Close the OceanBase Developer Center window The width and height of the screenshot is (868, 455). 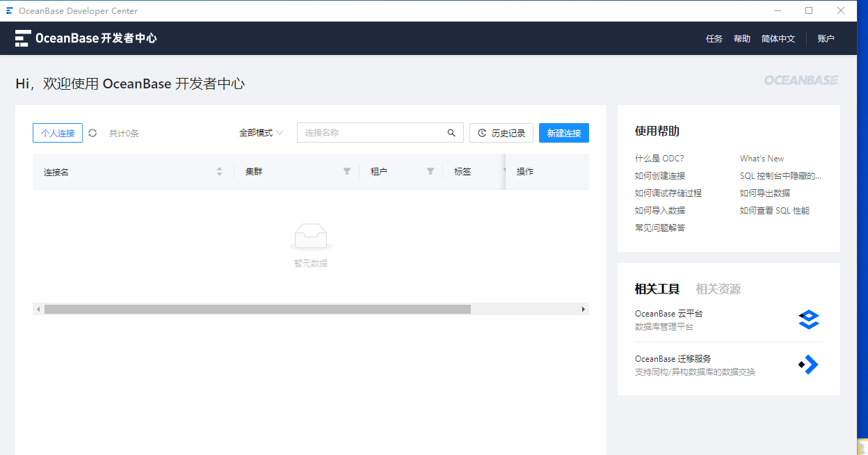tap(841, 10)
